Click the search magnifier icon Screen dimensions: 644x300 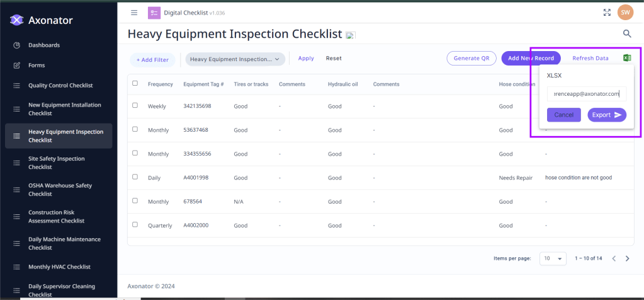coord(627,34)
